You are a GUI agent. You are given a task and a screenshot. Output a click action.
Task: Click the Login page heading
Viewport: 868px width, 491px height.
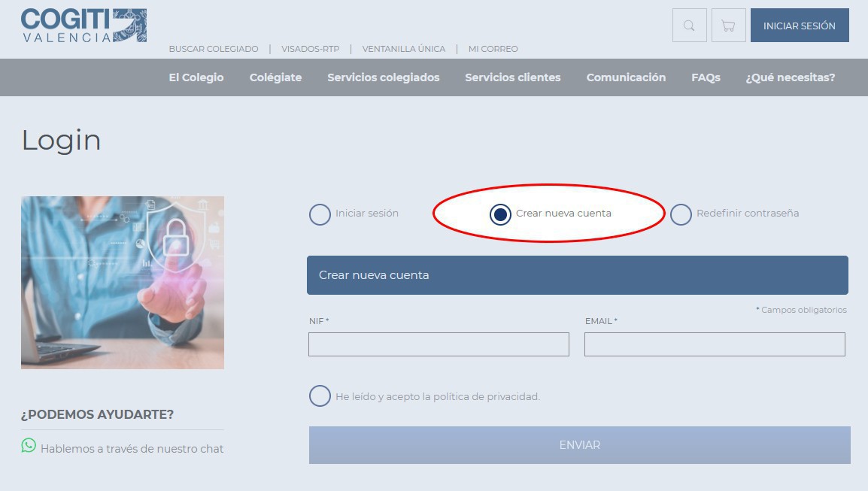pos(62,140)
